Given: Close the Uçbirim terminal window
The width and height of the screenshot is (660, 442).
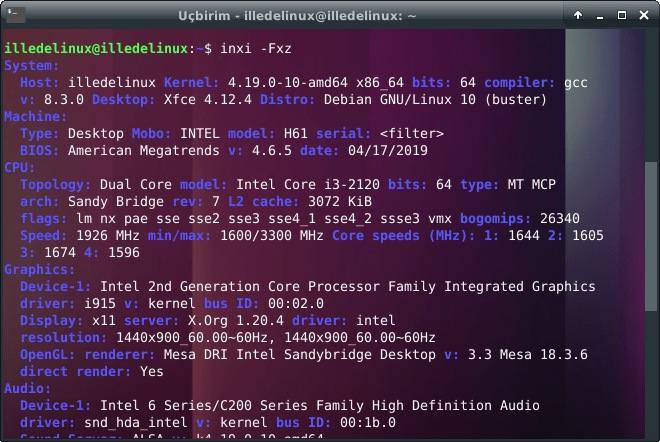Looking at the screenshot, I should click(x=644, y=15).
